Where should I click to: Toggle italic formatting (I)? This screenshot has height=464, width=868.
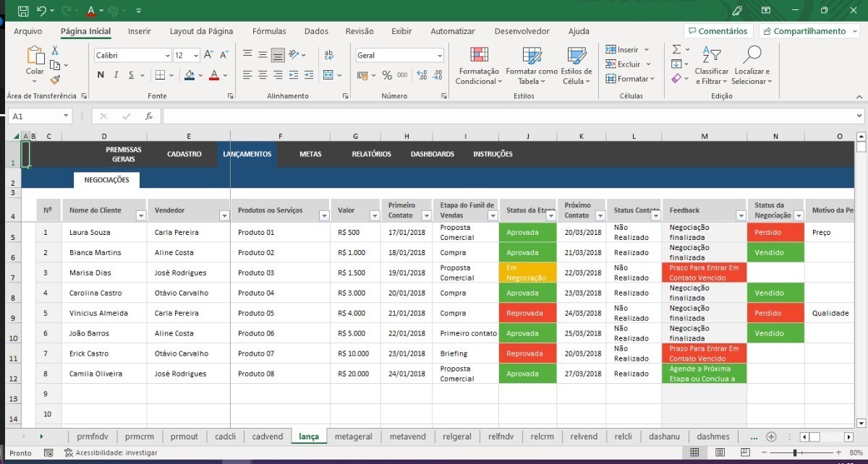(x=116, y=75)
